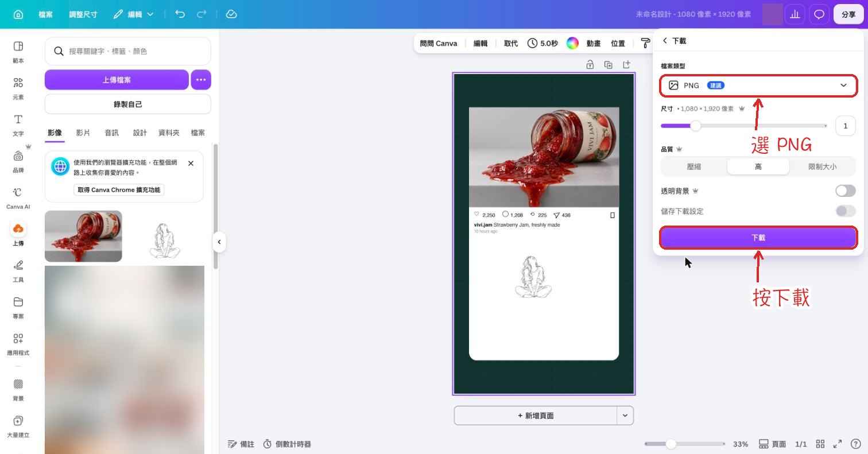The height and width of the screenshot is (454, 868).
Task: Open the 背景 sidebar panel
Action: coord(18,390)
